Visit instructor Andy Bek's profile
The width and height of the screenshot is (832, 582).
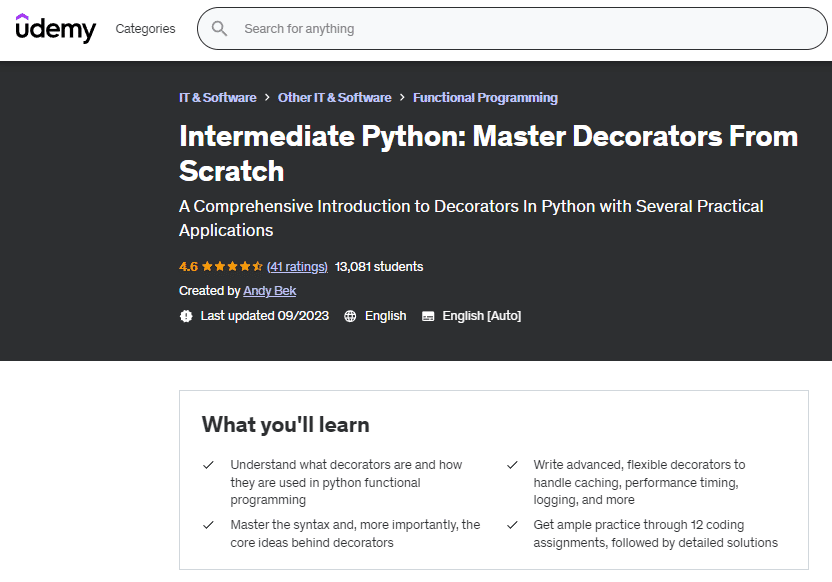(269, 291)
